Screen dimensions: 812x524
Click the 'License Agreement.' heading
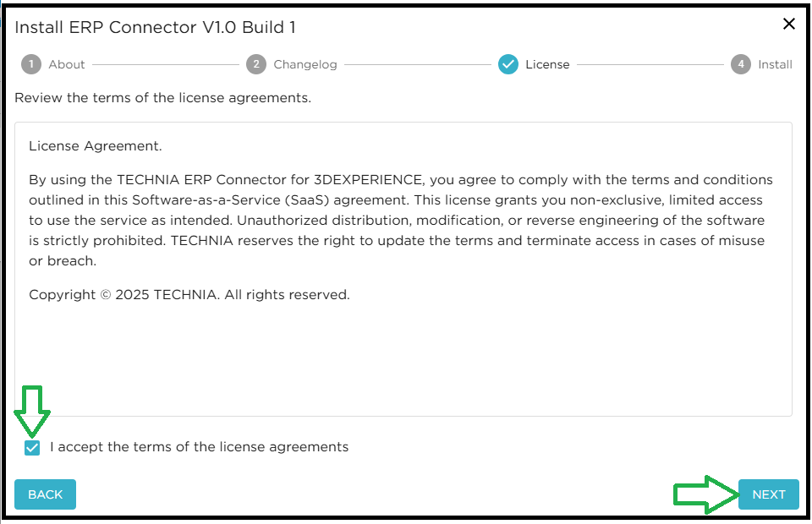tap(95, 146)
